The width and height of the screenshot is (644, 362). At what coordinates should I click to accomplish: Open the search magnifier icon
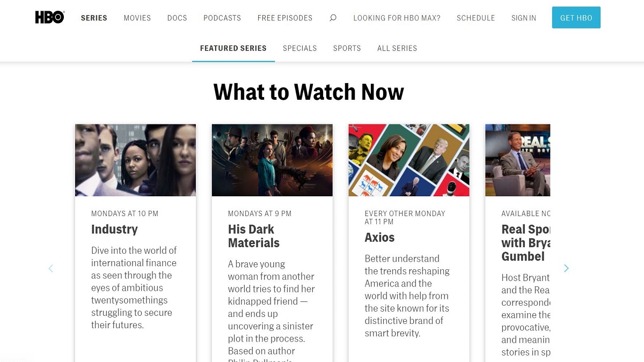tap(333, 18)
